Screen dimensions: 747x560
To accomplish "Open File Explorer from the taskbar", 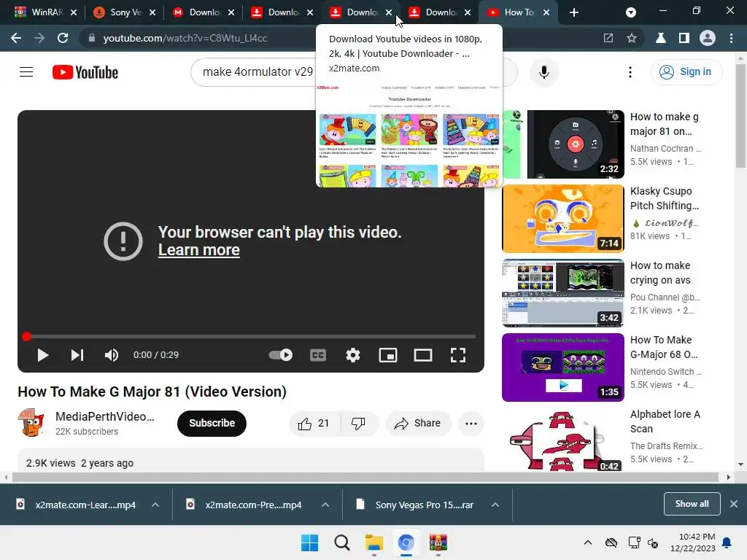I will pos(374,542).
